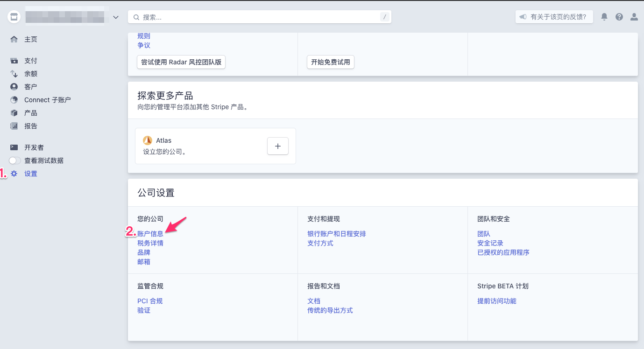Click the 产品 box icon

(x=14, y=113)
